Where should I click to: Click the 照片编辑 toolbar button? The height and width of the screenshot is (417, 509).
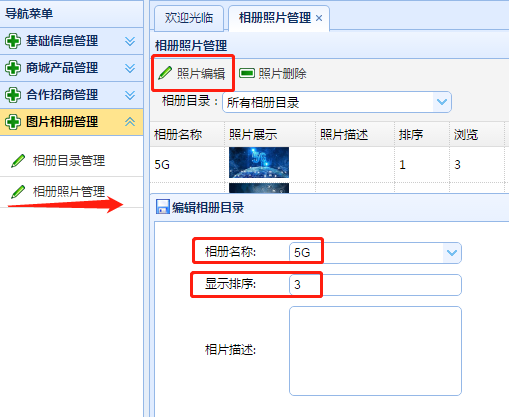(x=192, y=73)
